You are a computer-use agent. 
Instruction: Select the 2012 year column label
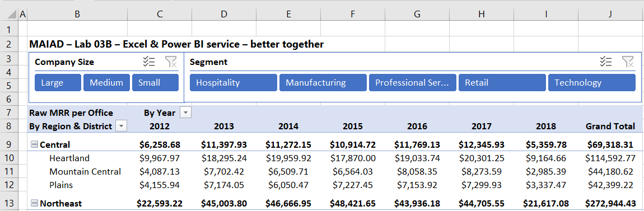(x=160, y=126)
